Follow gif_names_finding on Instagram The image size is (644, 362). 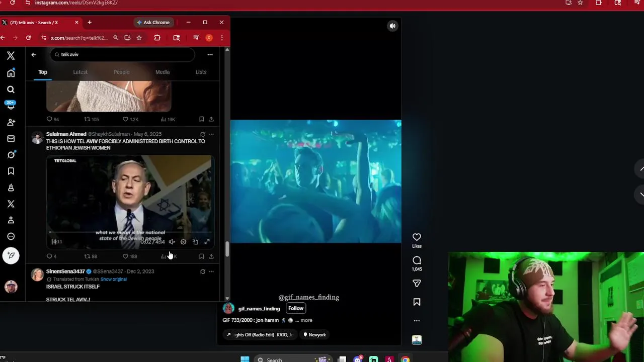click(296, 309)
